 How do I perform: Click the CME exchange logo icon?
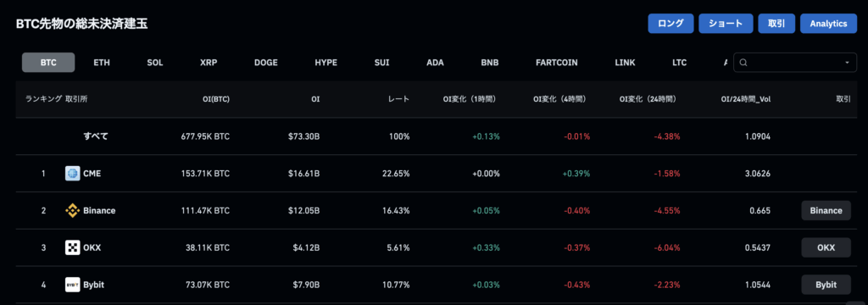click(x=73, y=174)
